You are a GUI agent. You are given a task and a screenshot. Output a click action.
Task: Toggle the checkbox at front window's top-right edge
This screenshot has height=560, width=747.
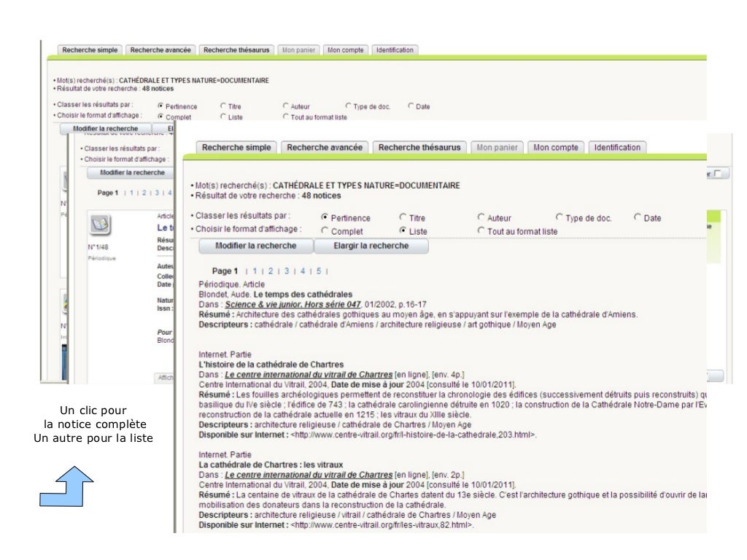[718, 174]
